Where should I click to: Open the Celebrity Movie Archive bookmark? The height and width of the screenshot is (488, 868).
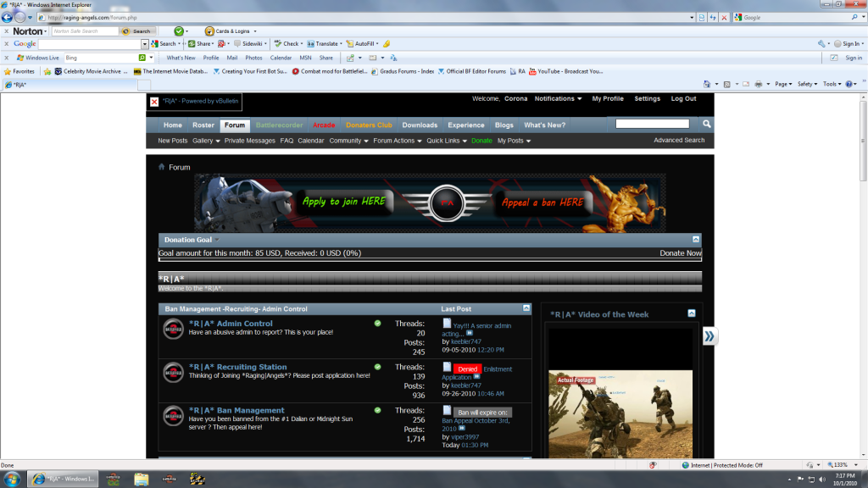tap(90, 71)
